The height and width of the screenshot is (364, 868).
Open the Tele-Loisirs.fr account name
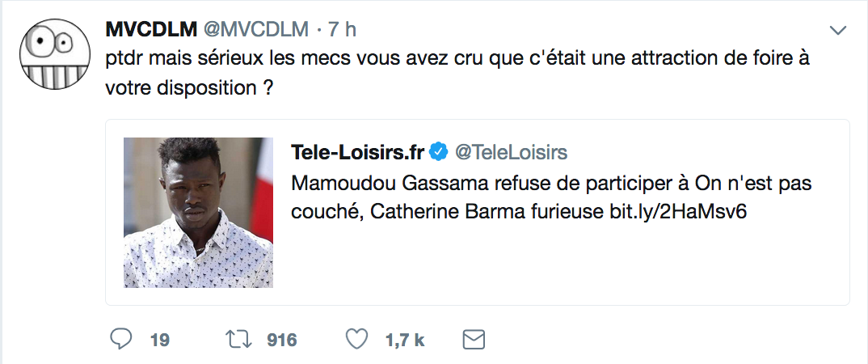[357, 152]
